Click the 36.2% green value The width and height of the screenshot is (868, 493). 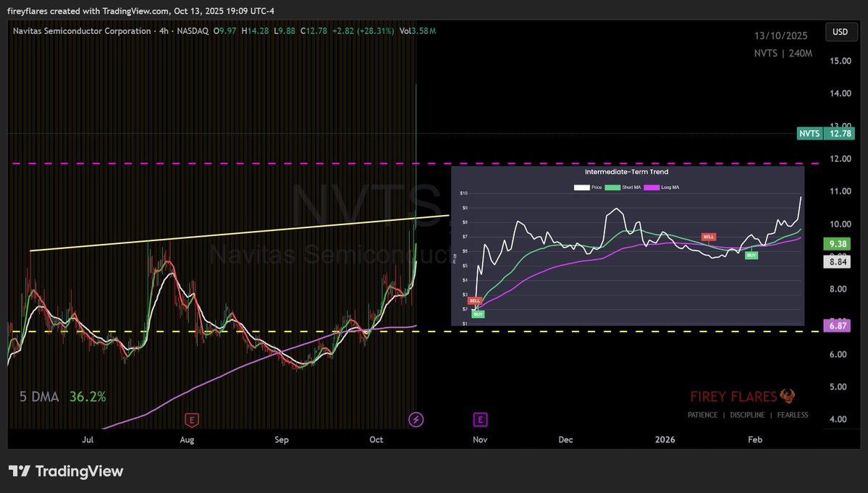pos(88,397)
